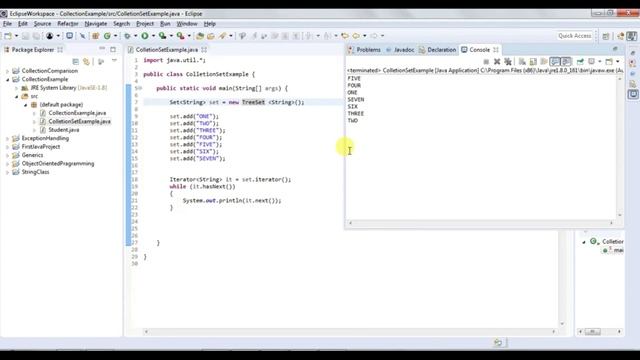Collapse the src folder node
Screen dimensions: 640x360
coord(16,97)
